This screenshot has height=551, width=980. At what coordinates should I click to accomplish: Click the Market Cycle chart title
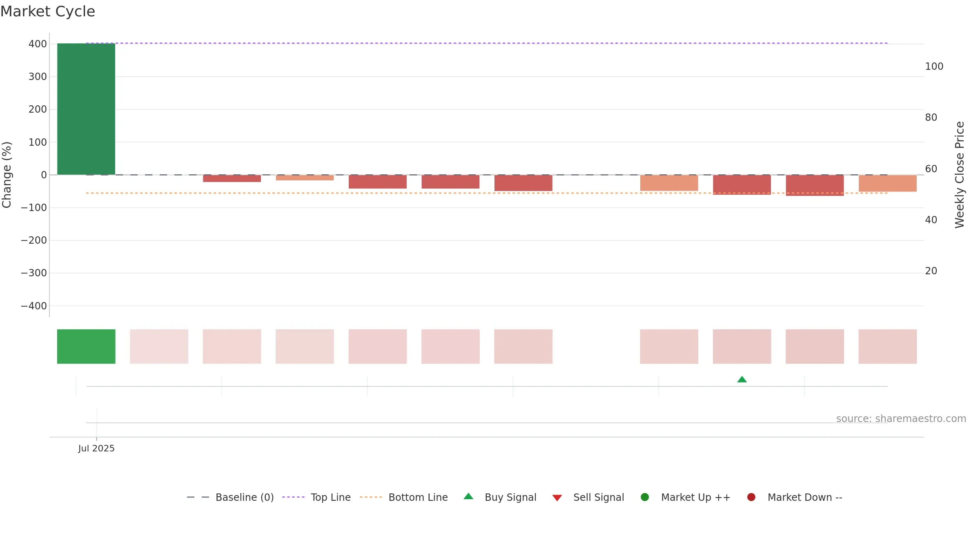click(48, 11)
